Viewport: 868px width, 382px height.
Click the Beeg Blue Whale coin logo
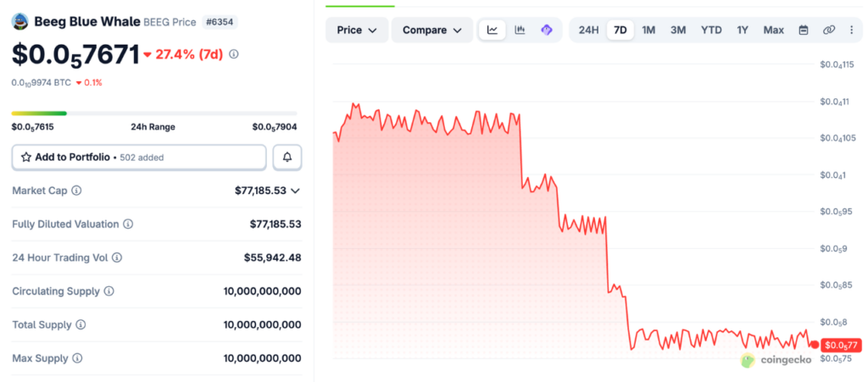(x=20, y=21)
